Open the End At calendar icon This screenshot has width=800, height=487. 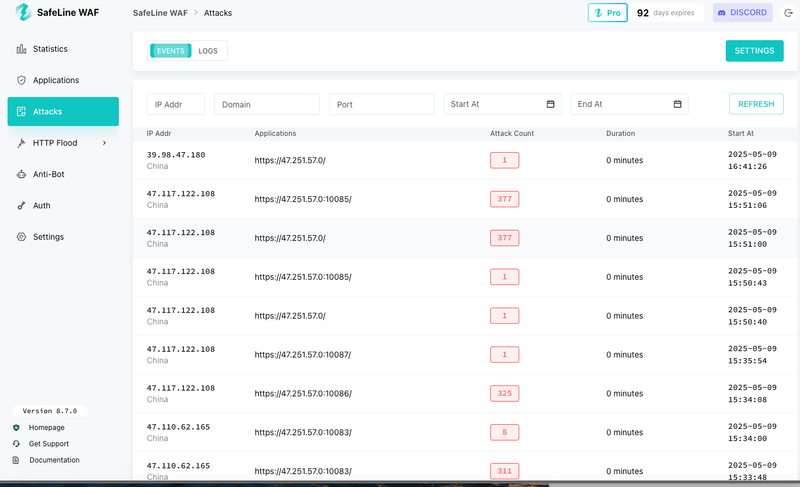coord(678,104)
